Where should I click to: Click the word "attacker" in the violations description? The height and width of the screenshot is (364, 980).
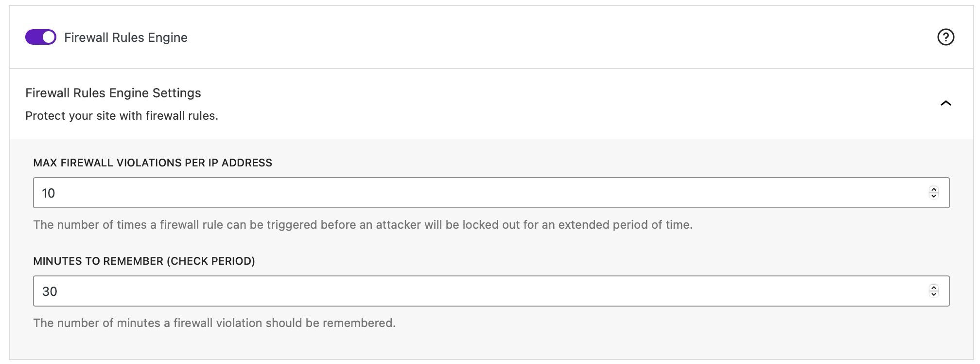[x=398, y=225]
